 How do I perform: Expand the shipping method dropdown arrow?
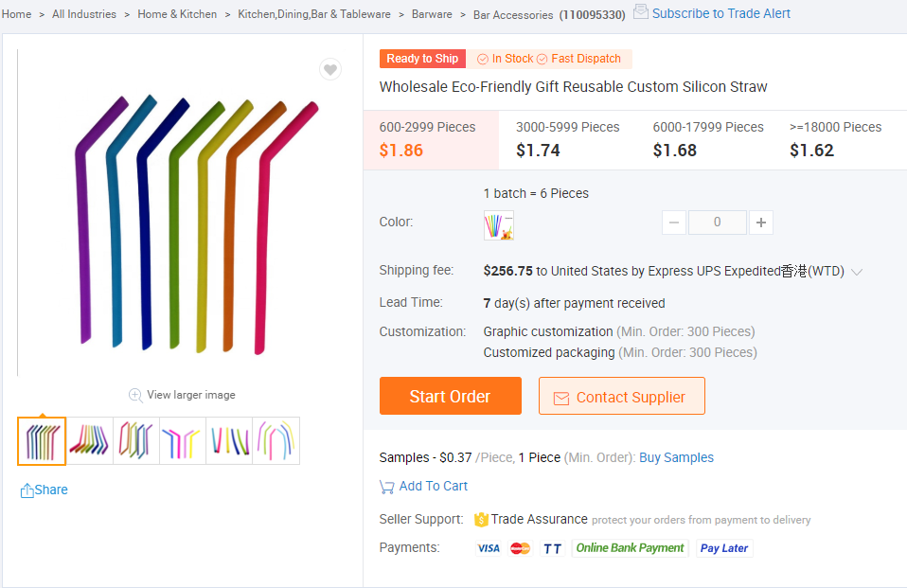click(857, 272)
